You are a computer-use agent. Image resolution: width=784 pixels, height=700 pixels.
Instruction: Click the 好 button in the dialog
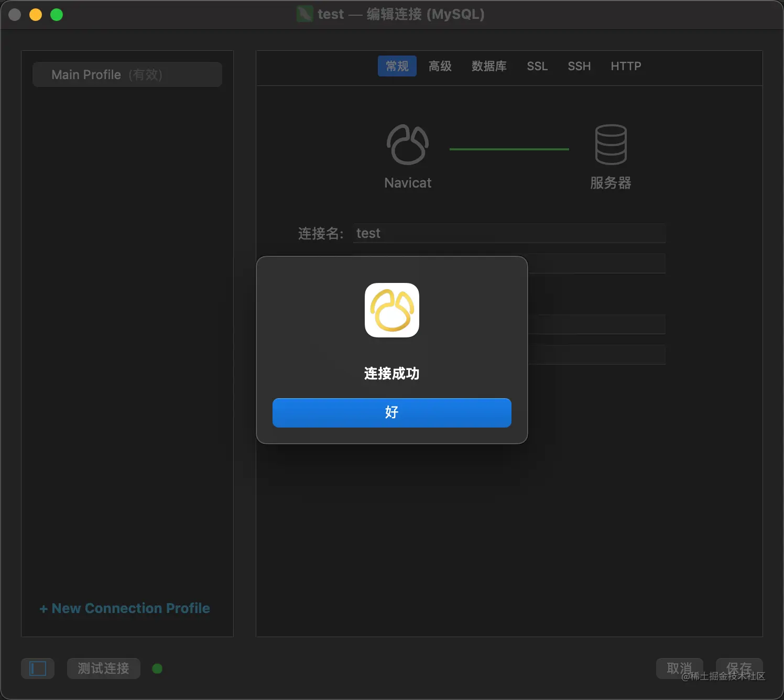click(391, 412)
